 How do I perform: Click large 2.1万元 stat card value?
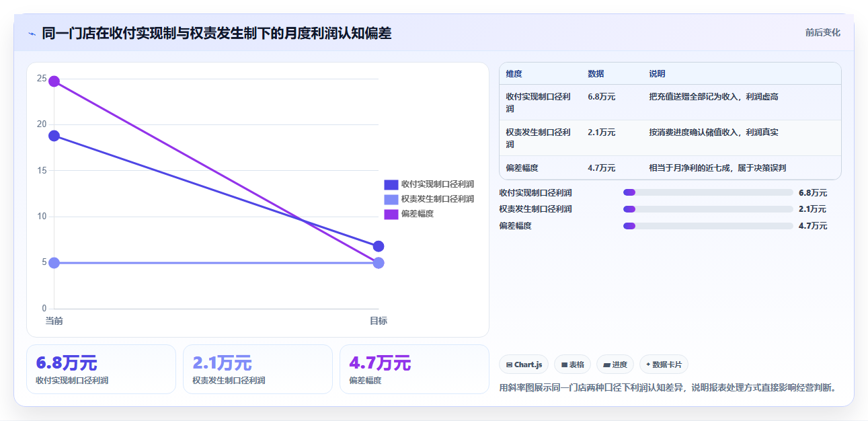click(x=223, y=363)
